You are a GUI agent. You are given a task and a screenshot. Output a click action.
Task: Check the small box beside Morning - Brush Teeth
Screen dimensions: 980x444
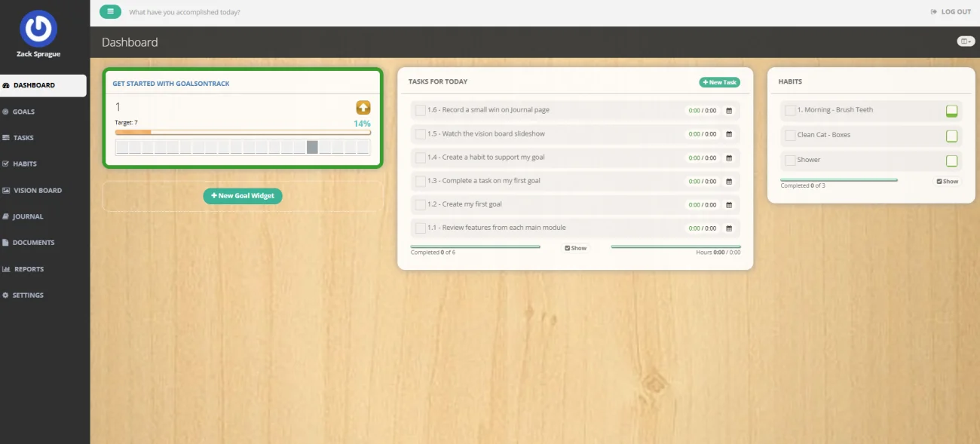click(x=790, y=111)
